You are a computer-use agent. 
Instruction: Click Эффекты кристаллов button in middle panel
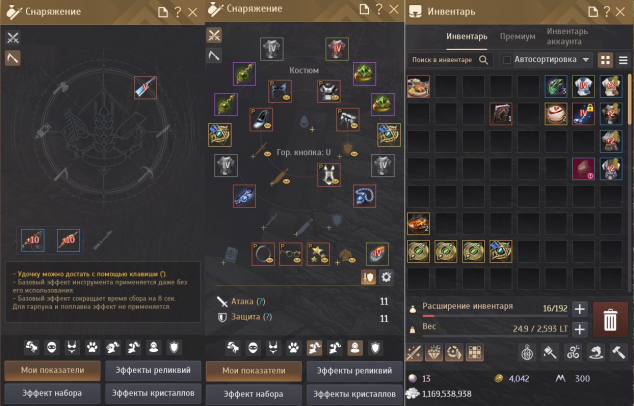point(354,394)
